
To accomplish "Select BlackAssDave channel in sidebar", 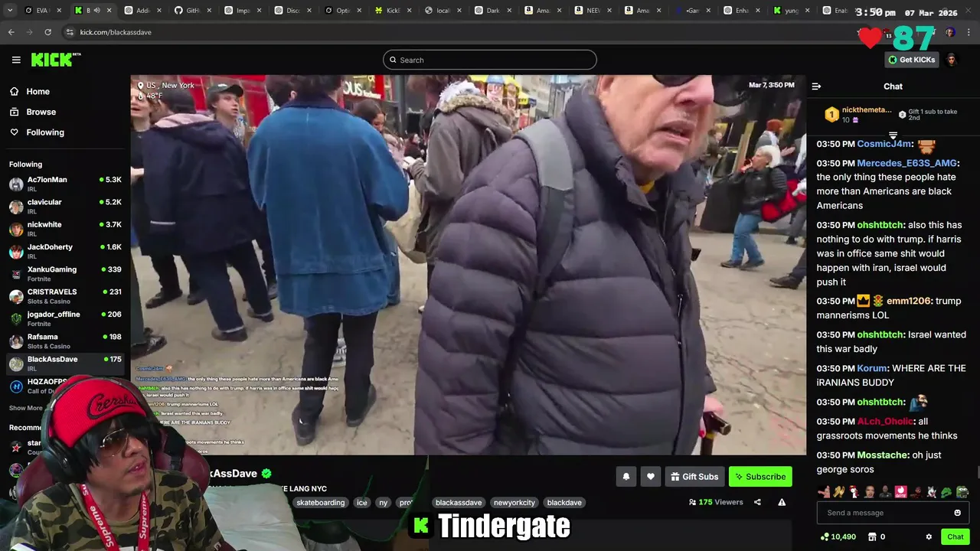I will click(65, 364).
